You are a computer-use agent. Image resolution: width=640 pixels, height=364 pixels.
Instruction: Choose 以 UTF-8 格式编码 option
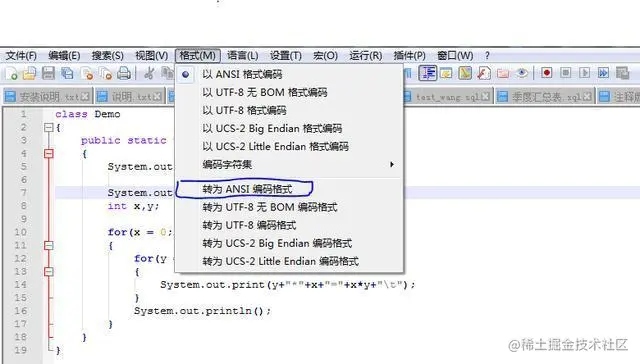[x=289, y=110]
